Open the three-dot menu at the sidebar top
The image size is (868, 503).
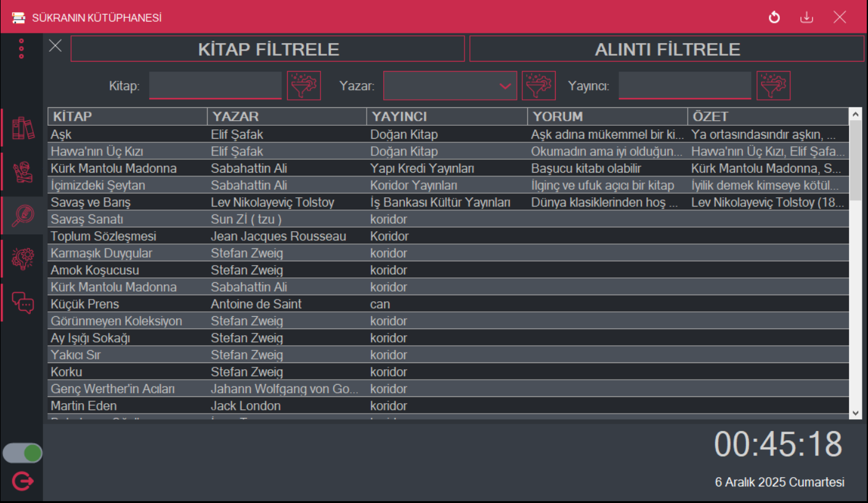pyautogui.click(x=22, y=47)
